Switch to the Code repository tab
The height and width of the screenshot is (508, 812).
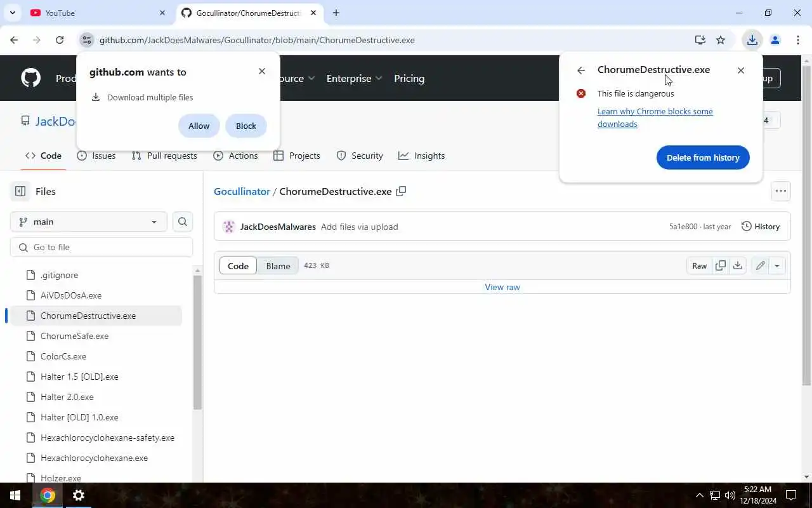tap(43, 156)
